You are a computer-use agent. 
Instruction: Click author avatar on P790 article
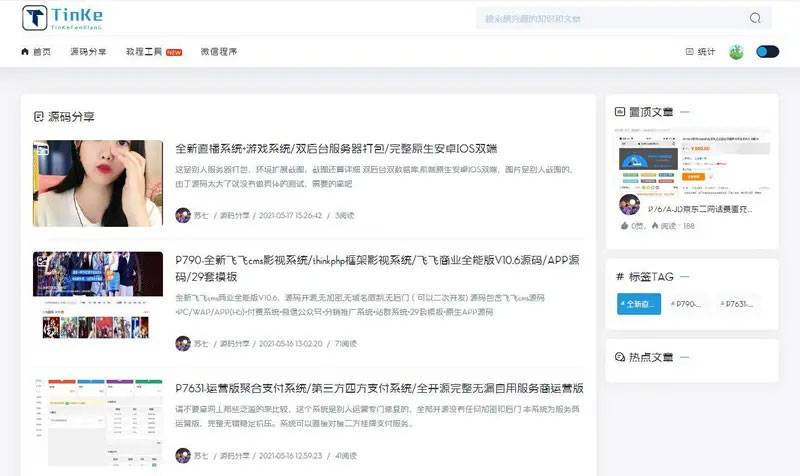183,343
